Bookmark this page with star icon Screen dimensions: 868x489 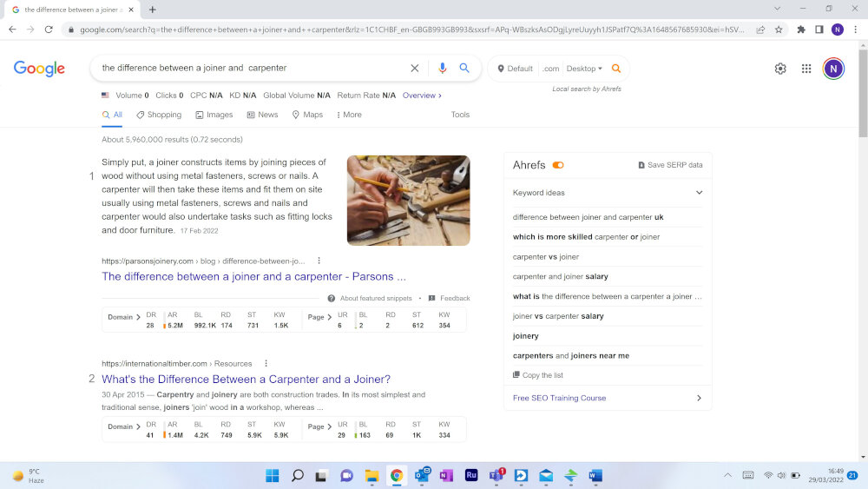[779, 30]
